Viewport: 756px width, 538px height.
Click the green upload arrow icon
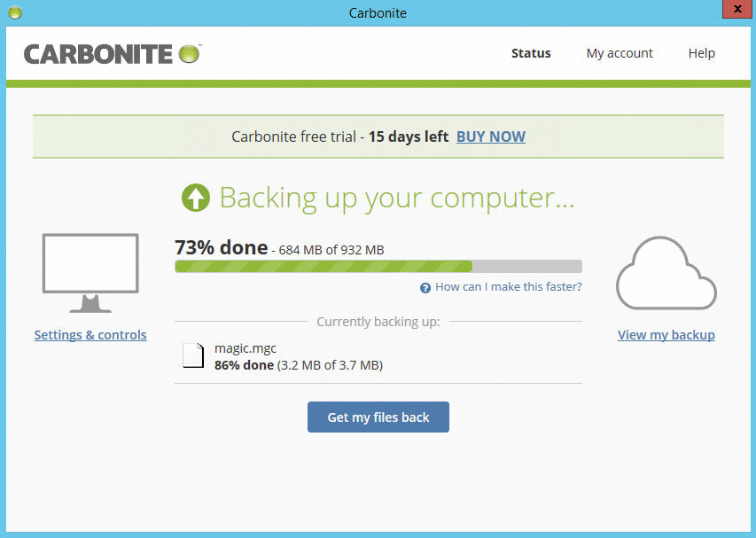[196, 198]
